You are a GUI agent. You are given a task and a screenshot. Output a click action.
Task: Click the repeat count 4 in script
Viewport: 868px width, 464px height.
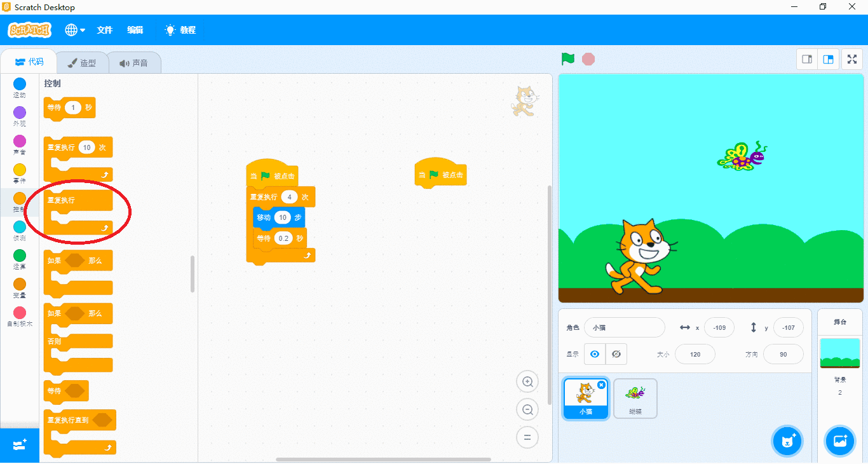pos(289,197)
